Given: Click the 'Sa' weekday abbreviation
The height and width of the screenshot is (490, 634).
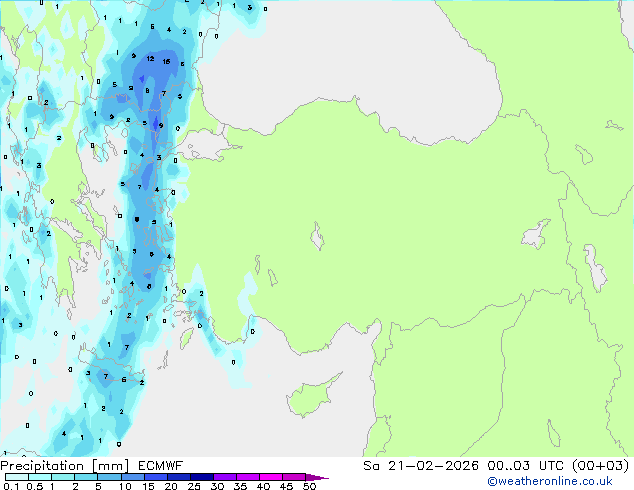Looking at the screenshot, I should pos(371,466).
